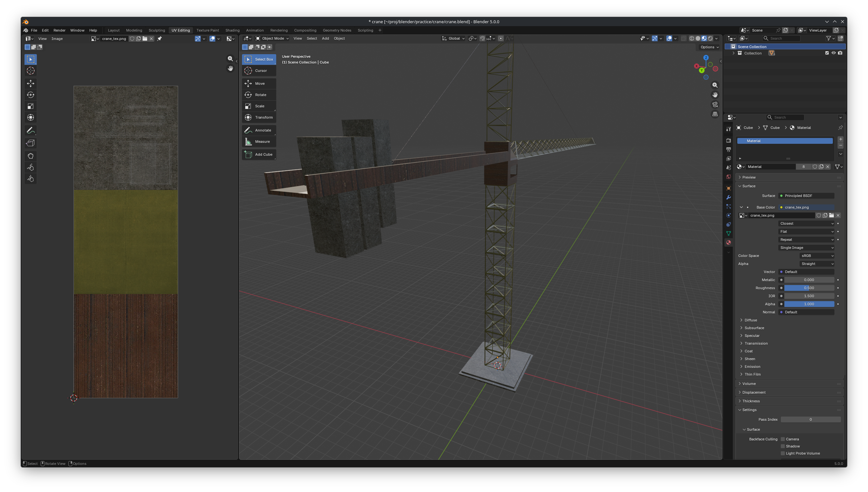868x492 pixels.
Task: Switch to the Shading workspace tab
Action: point(232,30)
